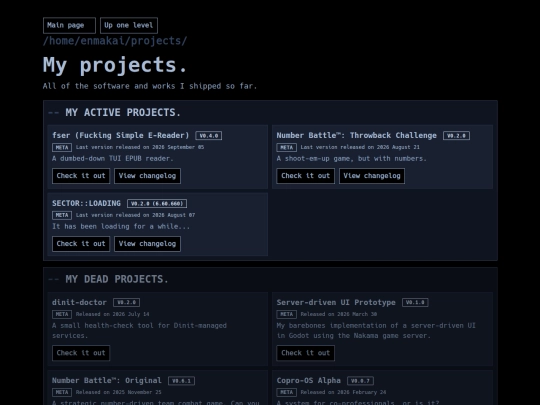The image size is (540, 405).
Task: Click the /home/enmakai/projects/ path text
Action: 115,41
